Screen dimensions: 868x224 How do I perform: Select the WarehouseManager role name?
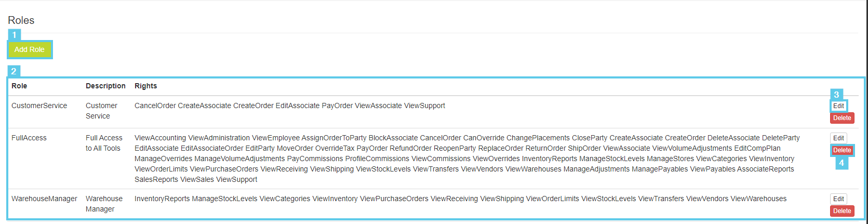[x=44, y=199]
